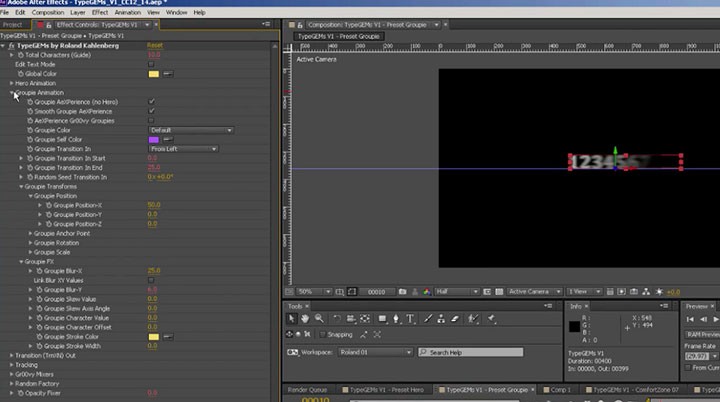The image size is (720, 402).
Task: Expand the Random Factory group
Action: click(x=12, y=384)
